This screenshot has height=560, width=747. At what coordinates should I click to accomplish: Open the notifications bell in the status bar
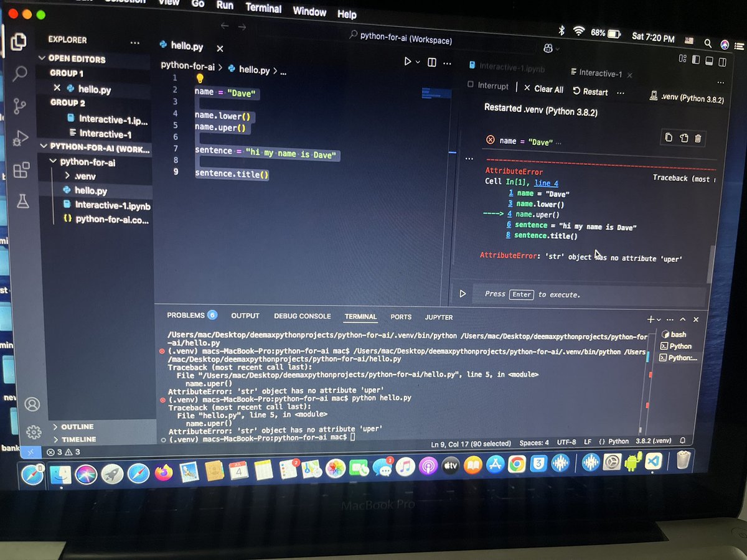(x=683, y=441)
